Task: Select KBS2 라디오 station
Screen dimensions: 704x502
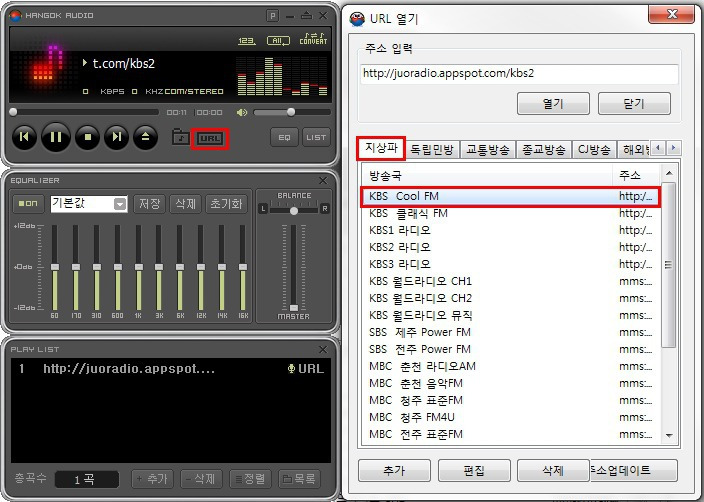Action: point(511,247)
